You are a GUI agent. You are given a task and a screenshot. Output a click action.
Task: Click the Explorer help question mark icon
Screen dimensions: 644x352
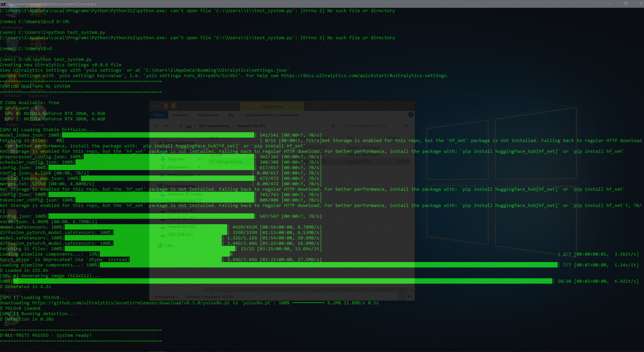point(411,115)
